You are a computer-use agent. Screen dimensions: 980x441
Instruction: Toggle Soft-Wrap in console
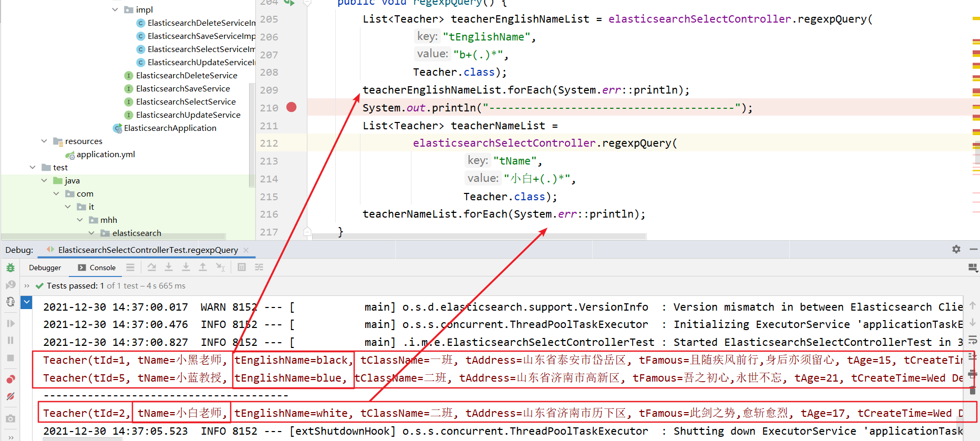973,340
